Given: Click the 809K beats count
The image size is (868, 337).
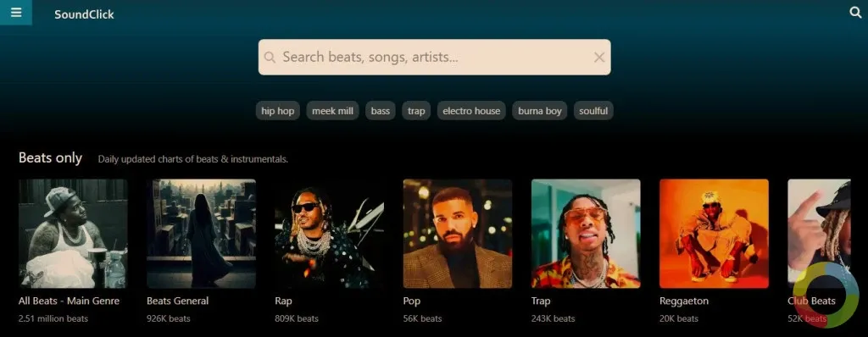Looking at the screenshot, I should point(297,318).
